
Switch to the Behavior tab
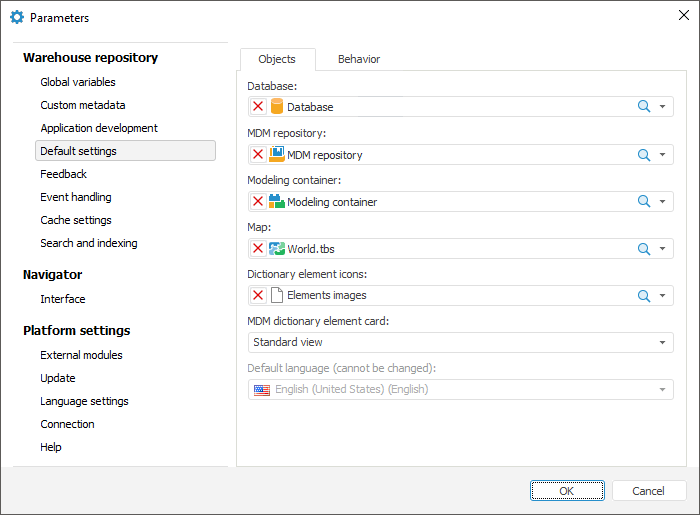359,59
